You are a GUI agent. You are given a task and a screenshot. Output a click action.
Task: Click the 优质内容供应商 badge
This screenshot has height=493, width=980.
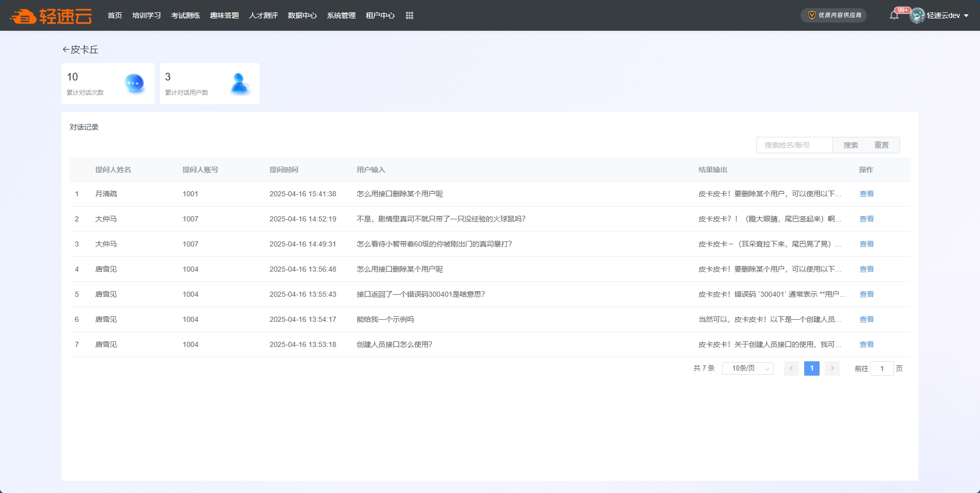click(x=834, y=15)
